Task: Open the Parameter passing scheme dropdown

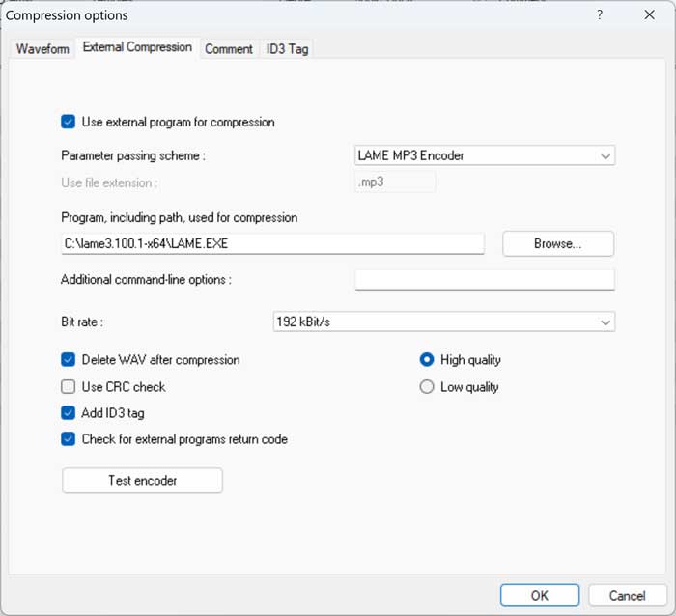Action: point(485,155)
